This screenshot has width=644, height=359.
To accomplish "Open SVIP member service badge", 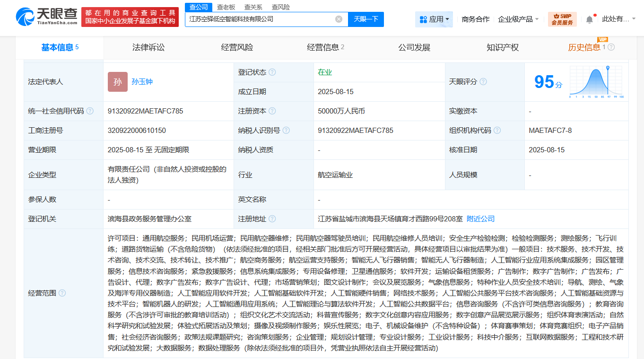I will (x=562, y=19).
